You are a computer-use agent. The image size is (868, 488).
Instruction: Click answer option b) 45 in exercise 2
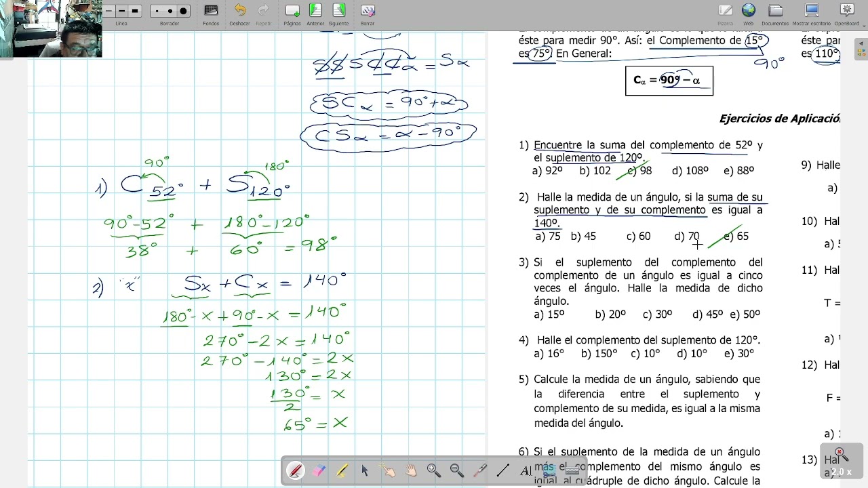[x=584, y=237]
